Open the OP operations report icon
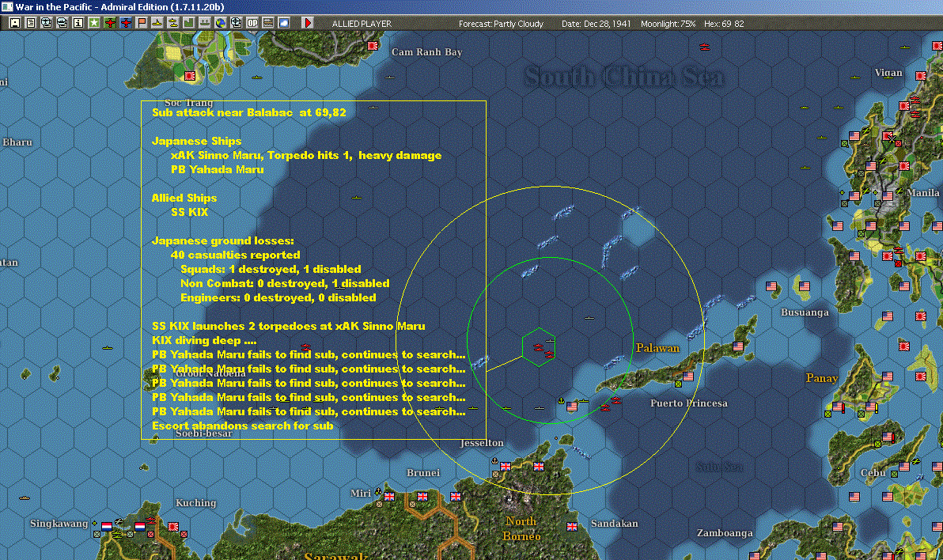 (252, 23)
